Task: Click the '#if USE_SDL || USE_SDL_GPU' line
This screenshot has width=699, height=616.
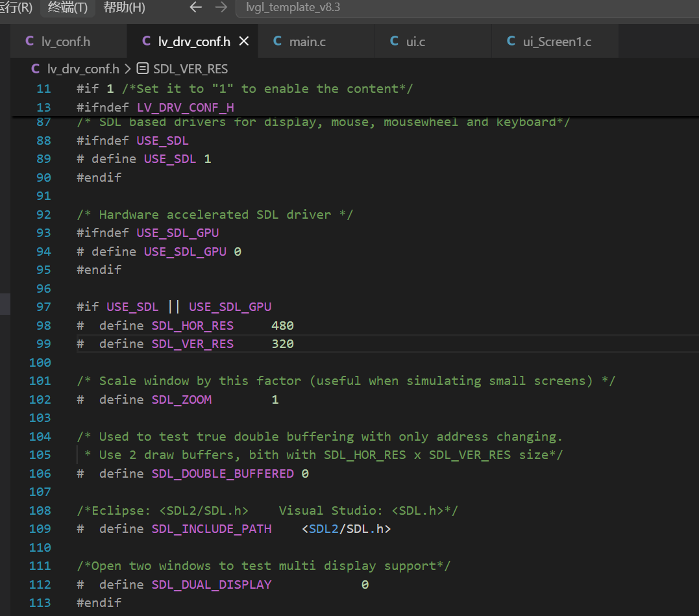Action: tap(174, 307)
